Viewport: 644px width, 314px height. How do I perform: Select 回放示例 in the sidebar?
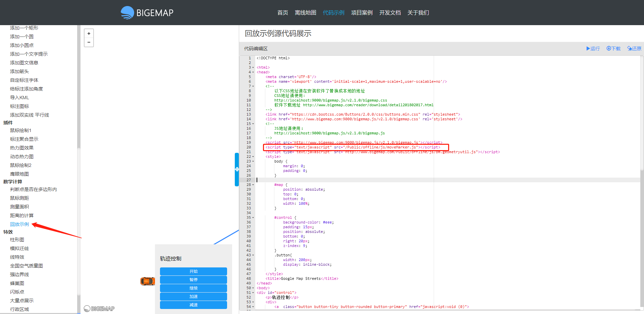click(19, 224)
